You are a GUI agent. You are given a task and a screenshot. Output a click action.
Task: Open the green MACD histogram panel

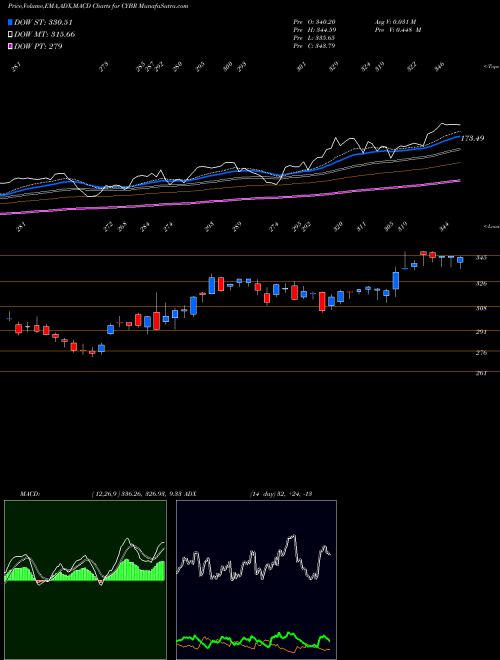coord(85,580)
